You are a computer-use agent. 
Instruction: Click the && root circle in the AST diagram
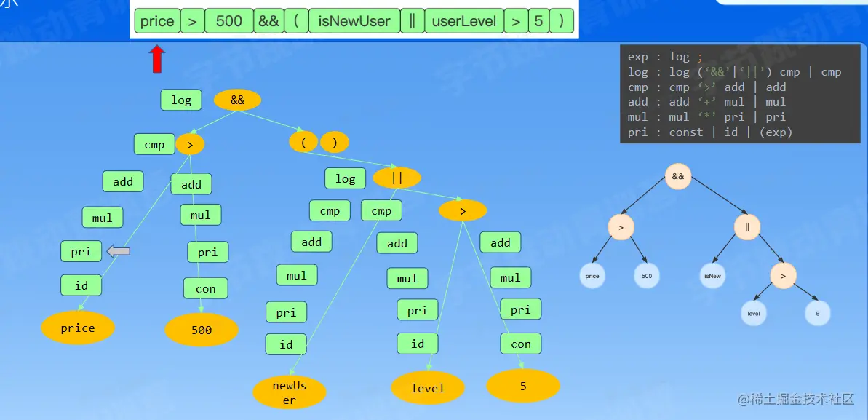pos(678,177)
